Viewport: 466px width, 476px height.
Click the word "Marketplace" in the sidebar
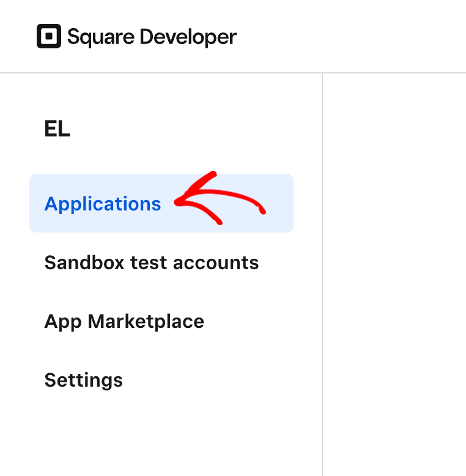click(x=146, y=321)
